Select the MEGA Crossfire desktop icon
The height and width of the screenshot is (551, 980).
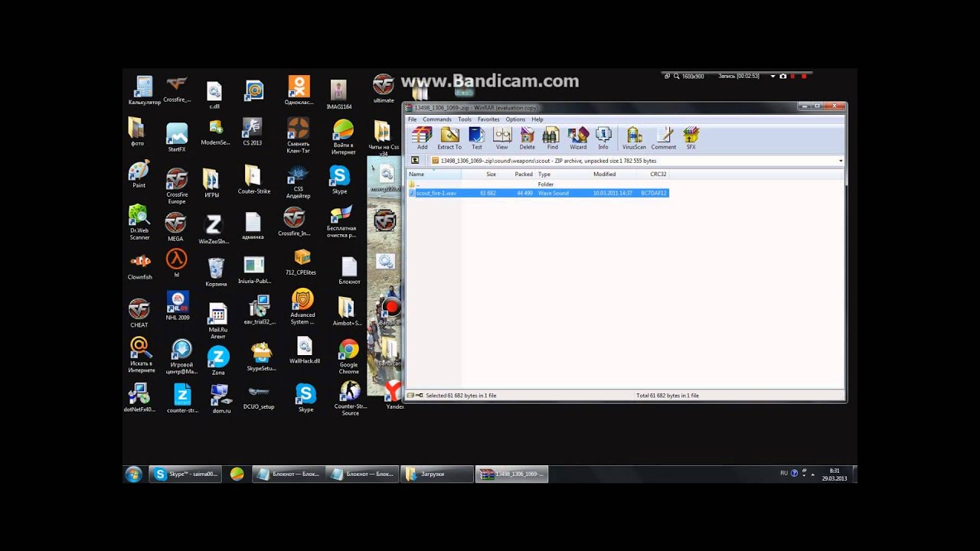(175, 227)
